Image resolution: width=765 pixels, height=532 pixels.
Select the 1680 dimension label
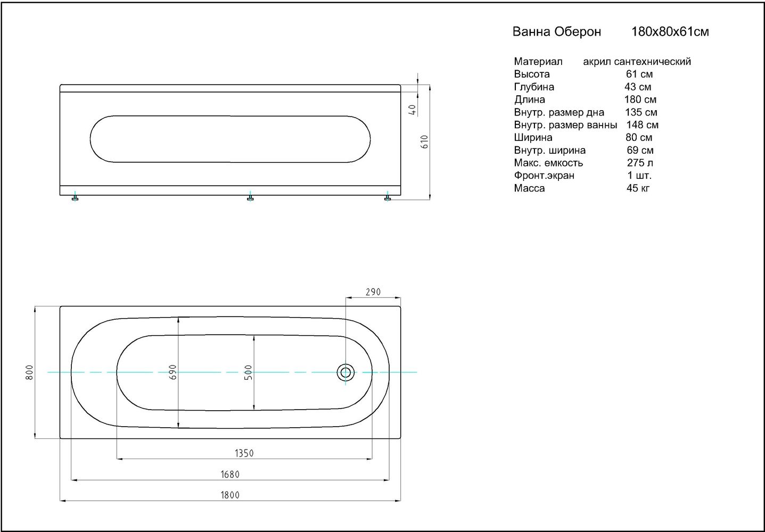[230, 474]
